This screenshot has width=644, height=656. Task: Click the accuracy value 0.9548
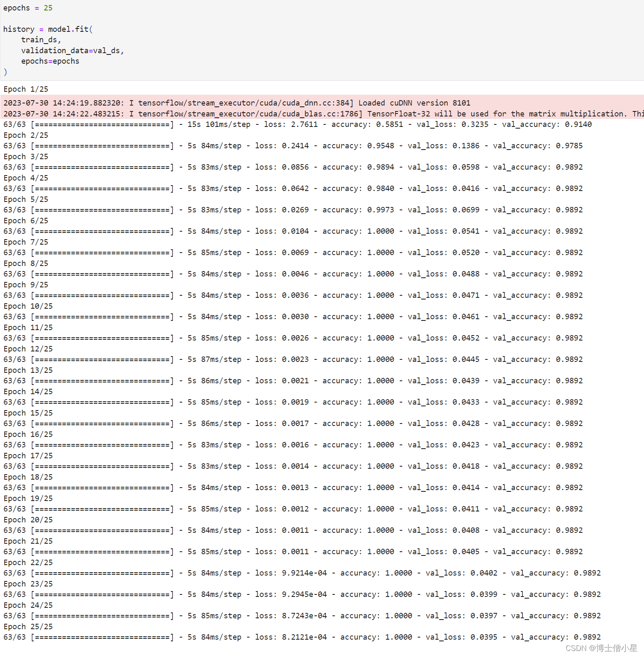(x=381, y=146)
